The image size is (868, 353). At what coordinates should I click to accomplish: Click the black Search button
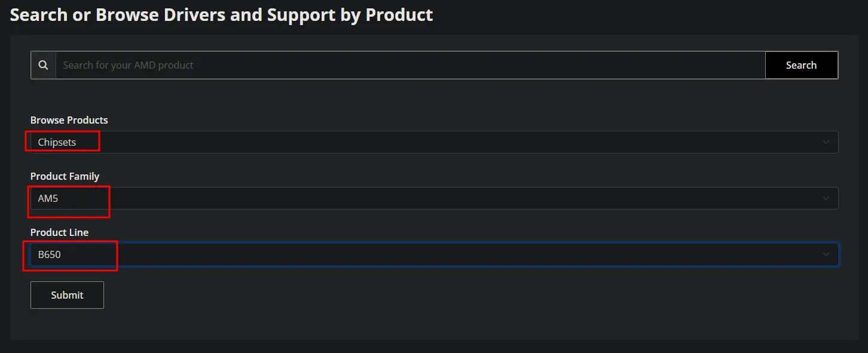coord(801,65)
